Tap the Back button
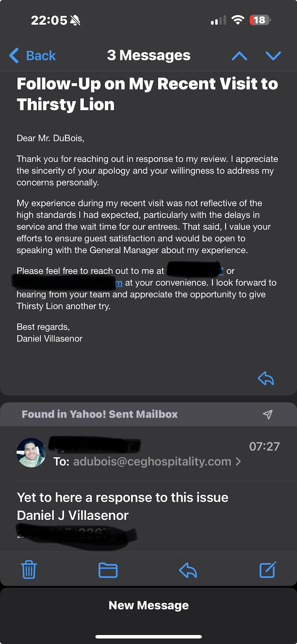 [x=33, y=56]
